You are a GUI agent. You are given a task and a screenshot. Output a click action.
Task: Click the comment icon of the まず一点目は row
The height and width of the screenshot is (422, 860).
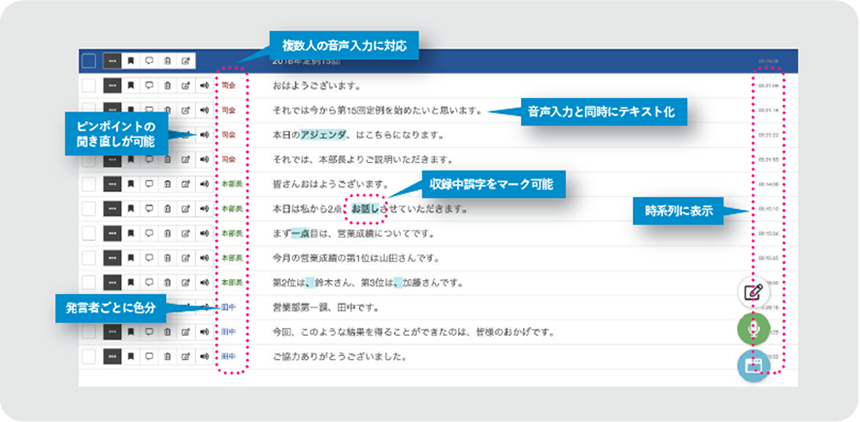pyautogui.click(x=149, y=233)
